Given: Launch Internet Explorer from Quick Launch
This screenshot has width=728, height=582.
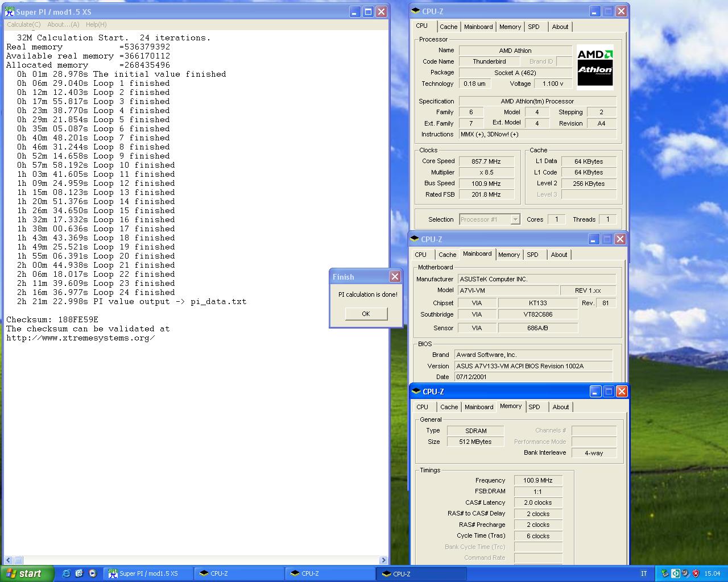Looking at the screenshot, I should 66,573.
